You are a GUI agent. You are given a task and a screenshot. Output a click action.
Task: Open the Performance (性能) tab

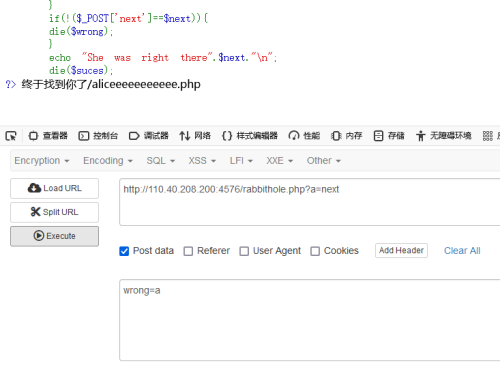point(304,136)
